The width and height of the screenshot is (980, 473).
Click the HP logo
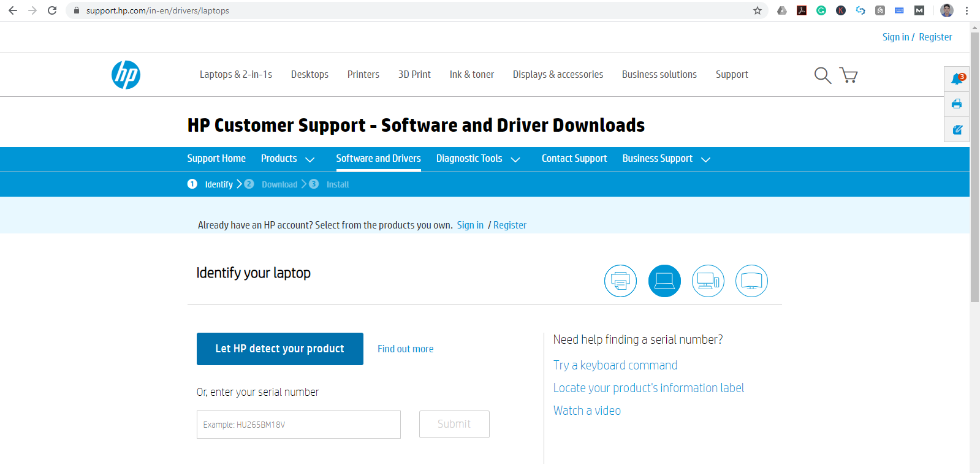click(x=126, y=75)
